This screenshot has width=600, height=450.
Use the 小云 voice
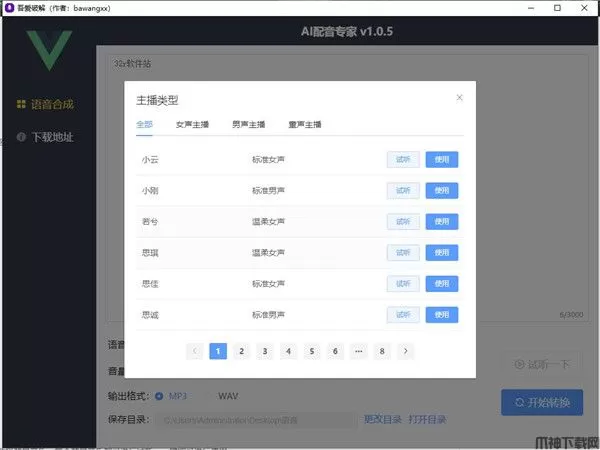(x=442, y=160)
